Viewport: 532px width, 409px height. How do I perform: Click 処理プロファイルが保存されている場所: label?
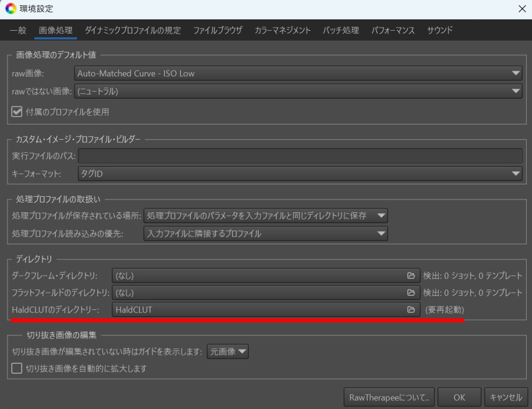pos(77,216)
